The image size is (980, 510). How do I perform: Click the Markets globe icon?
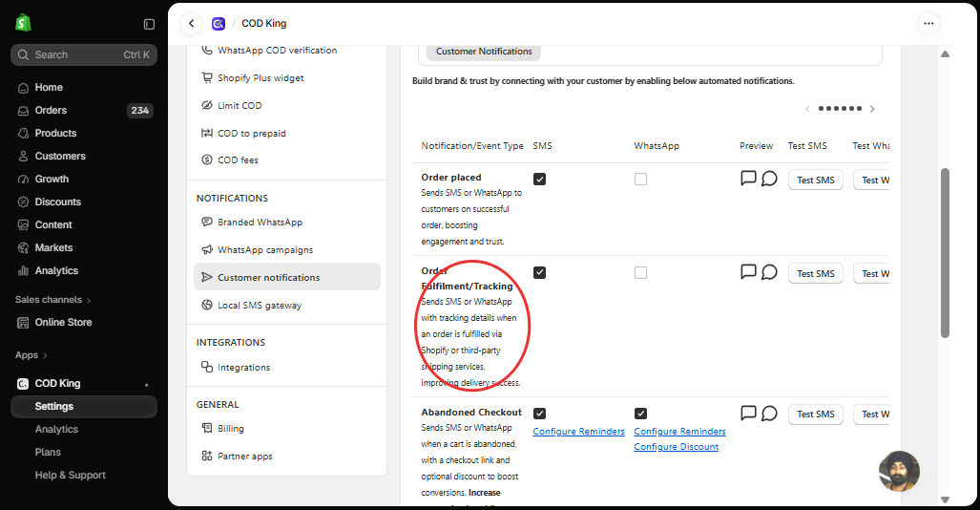click(x=23, y=247)
